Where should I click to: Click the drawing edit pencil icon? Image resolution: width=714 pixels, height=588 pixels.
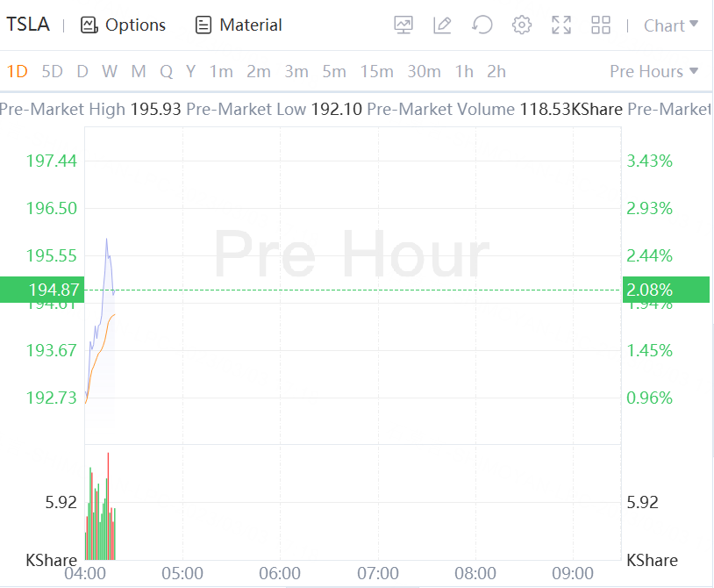click(442, 25)
